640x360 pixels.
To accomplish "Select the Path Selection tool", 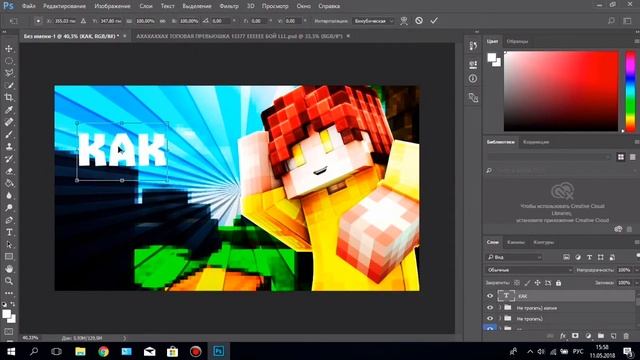I will point(9,244).
